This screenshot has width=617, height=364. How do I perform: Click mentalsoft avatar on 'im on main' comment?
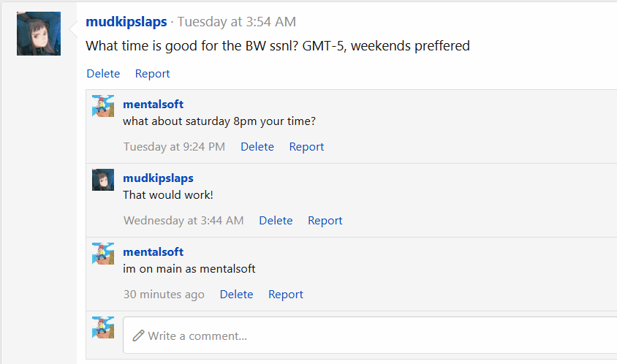point(103,254)
